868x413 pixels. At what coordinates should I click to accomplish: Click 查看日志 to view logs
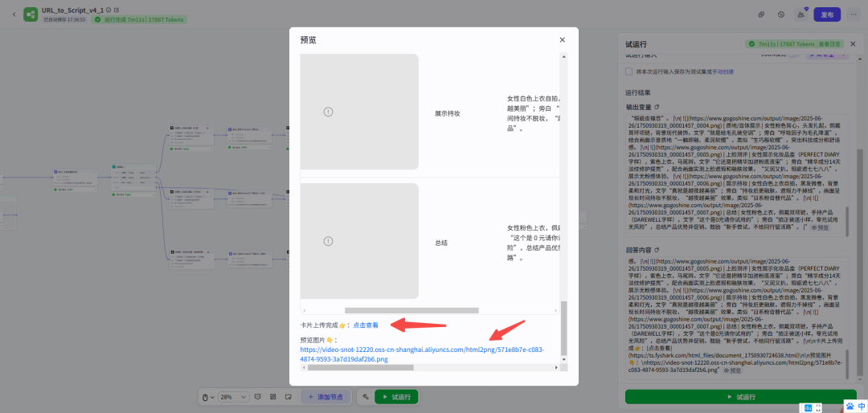tap(829, 44)
